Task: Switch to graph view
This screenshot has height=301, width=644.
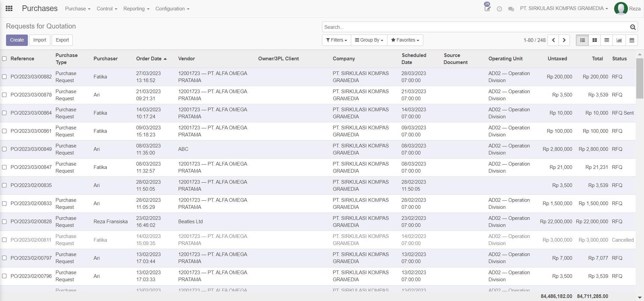Action: tap(619, 40)
